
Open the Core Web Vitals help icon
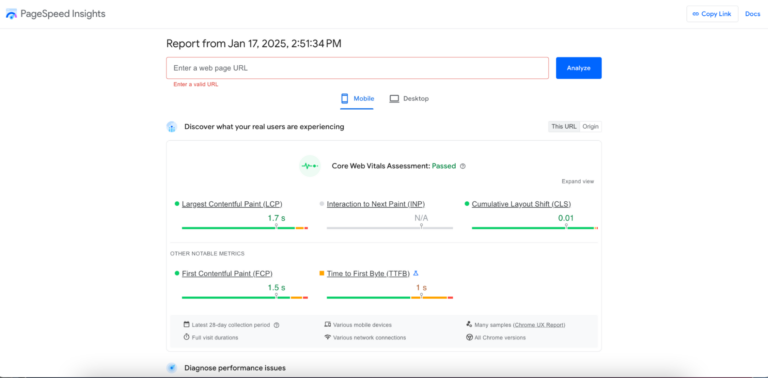[463, 166]
